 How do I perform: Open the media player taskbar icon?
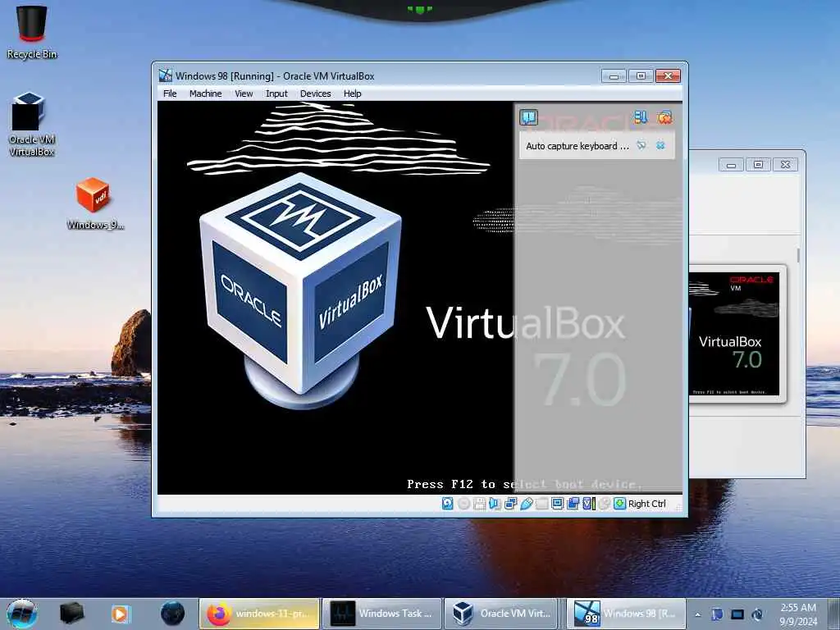(120, 614)
